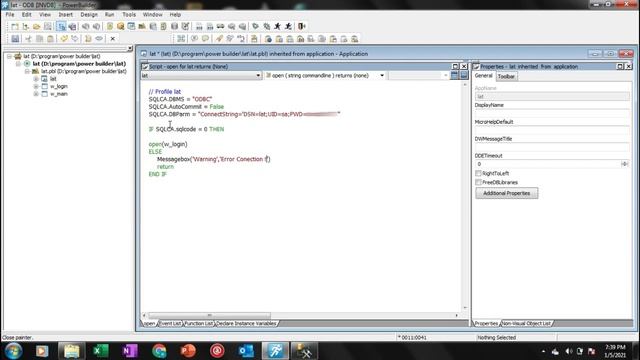This screenshot has height=360, width=640.
Task: Open the empty third dropdown in the script header
Action: 445,76
